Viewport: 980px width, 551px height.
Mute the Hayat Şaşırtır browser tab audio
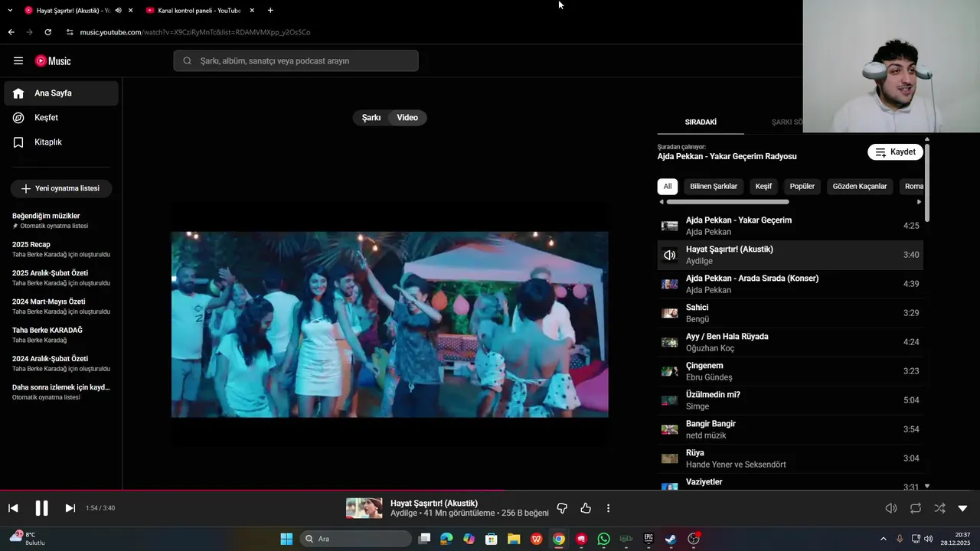pos(118,11)
